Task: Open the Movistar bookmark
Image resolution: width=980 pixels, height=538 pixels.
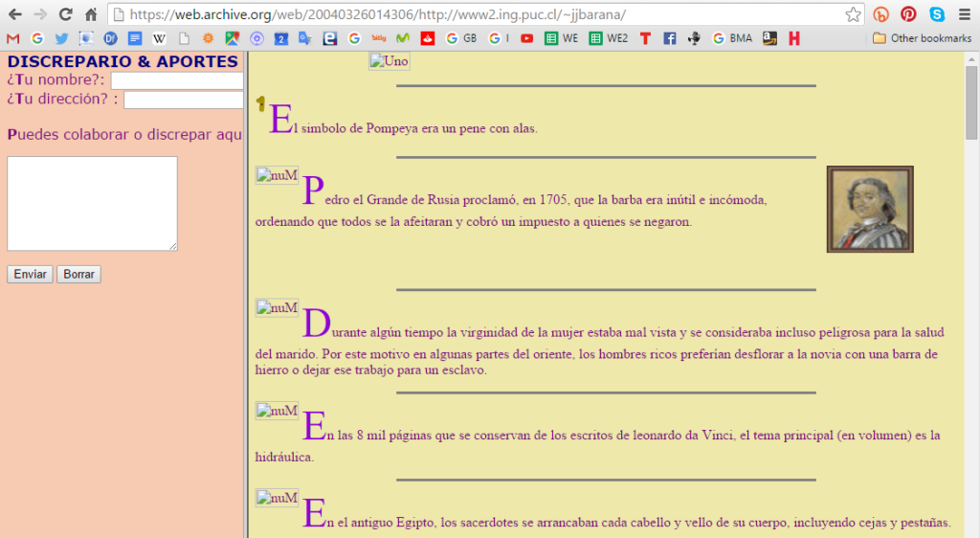Action: pos(403,38)
